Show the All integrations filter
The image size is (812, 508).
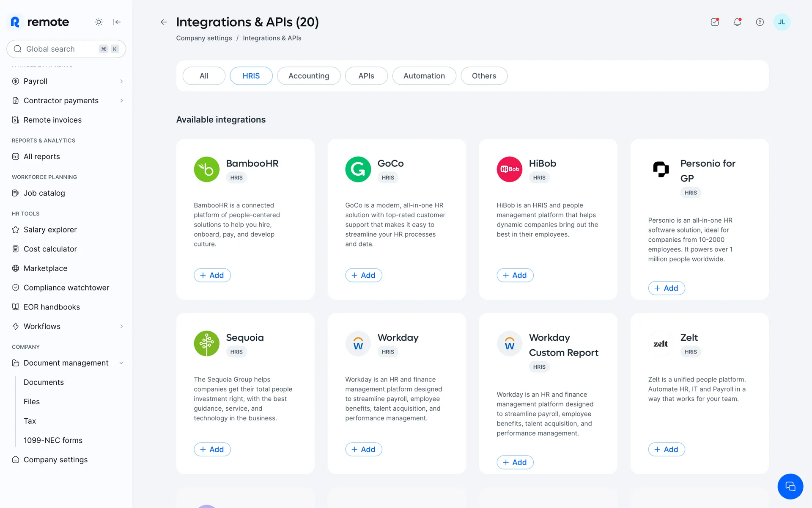tap(204, 76)
